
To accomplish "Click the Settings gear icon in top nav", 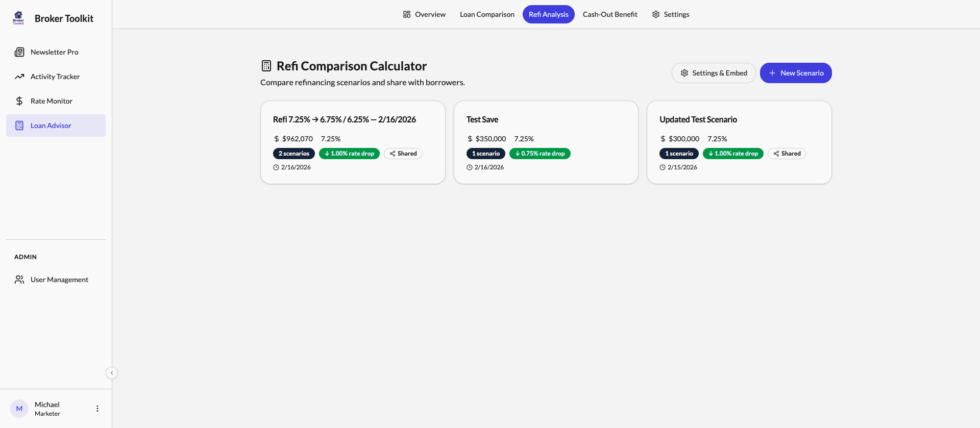I will coord(656,14).
